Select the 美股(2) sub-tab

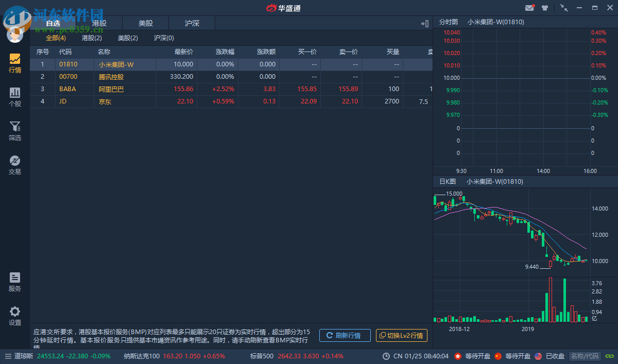click(128, 38)
